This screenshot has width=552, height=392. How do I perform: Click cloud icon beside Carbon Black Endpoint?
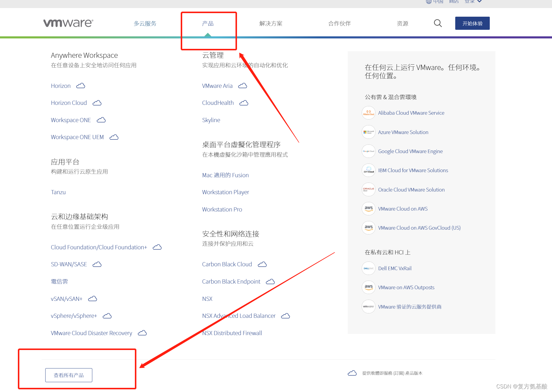(270, 281)
